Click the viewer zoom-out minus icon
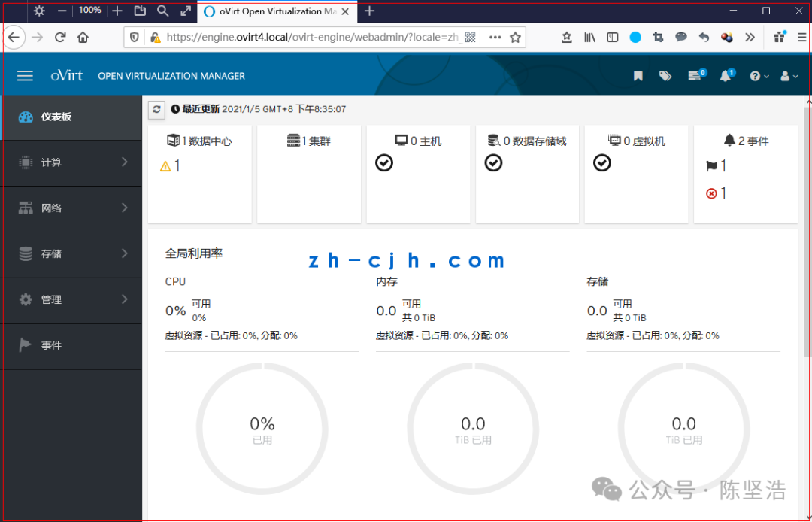812x522 pixels. (62, 11)
